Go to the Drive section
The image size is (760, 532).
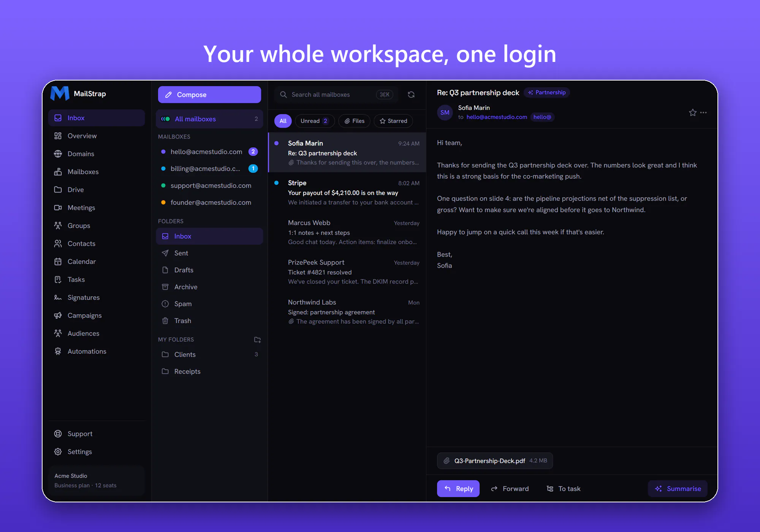click(x=97, y=190)
